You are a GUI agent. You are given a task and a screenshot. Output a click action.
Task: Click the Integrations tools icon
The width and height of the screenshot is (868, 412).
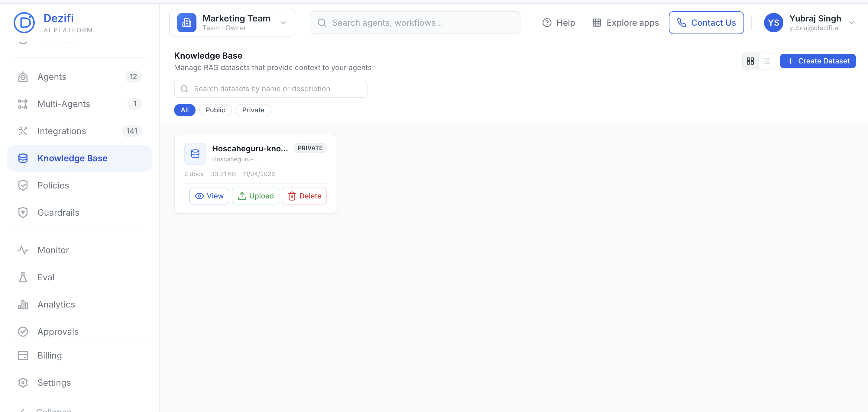[x=23, y=131]
